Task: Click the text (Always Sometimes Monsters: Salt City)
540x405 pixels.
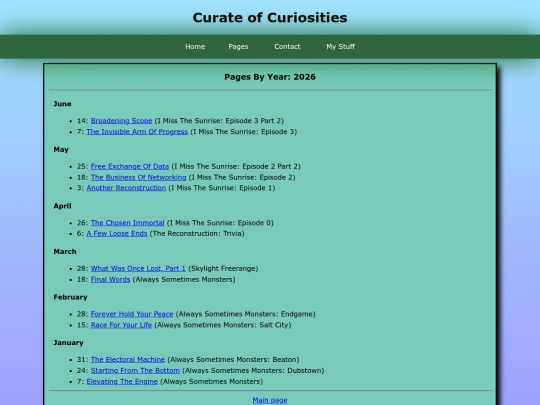Action: click(223, 325)
